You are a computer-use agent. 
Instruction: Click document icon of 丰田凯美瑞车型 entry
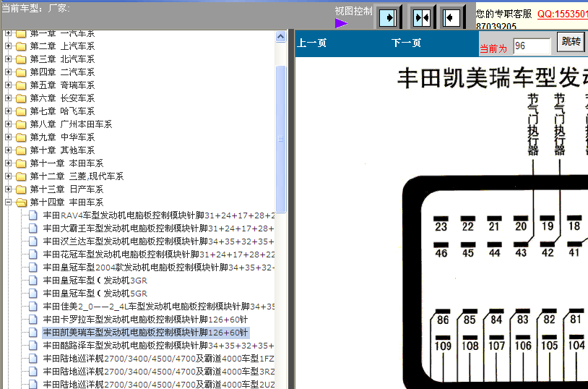pos(33,333)
